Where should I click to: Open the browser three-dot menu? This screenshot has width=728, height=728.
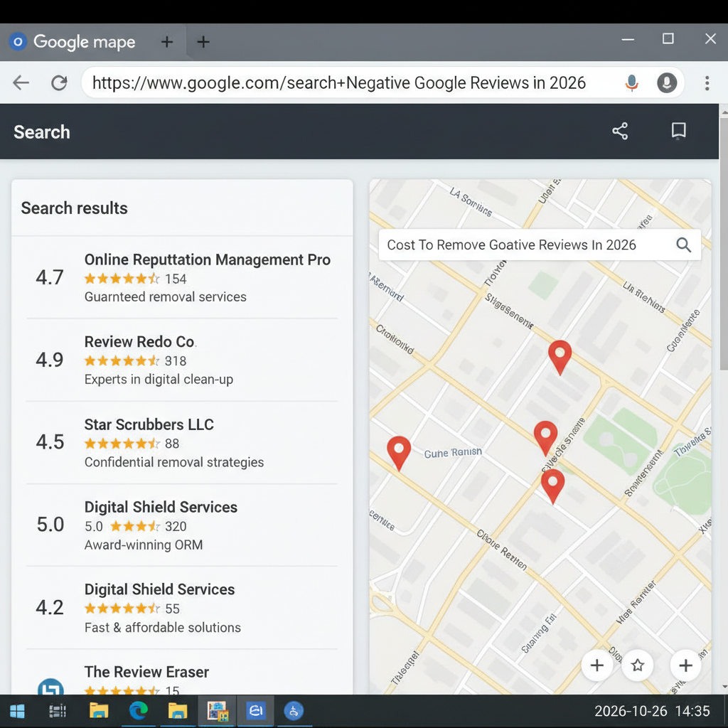point(707,83)
